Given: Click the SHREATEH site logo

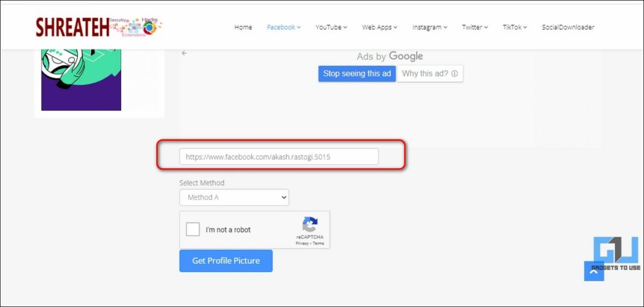Looking at the screenshot, I should pyautogui.click(x=98, y=27).
